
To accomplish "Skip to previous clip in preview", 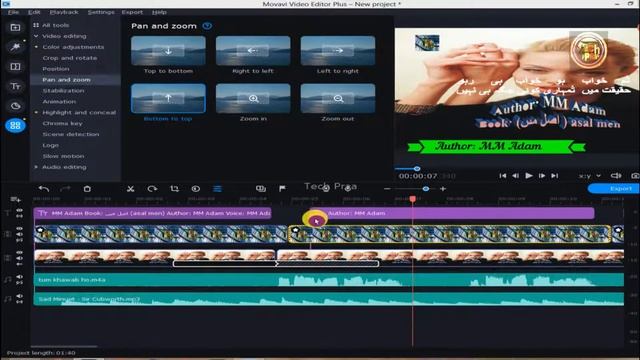I will point(502,176).
